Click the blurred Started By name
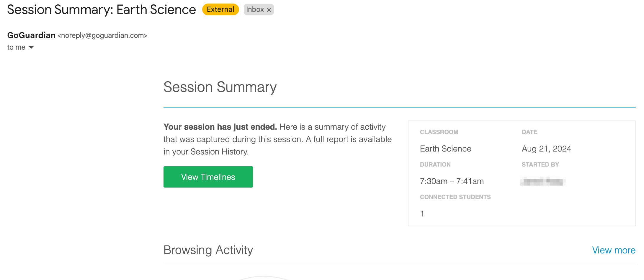 pos(543,181)
